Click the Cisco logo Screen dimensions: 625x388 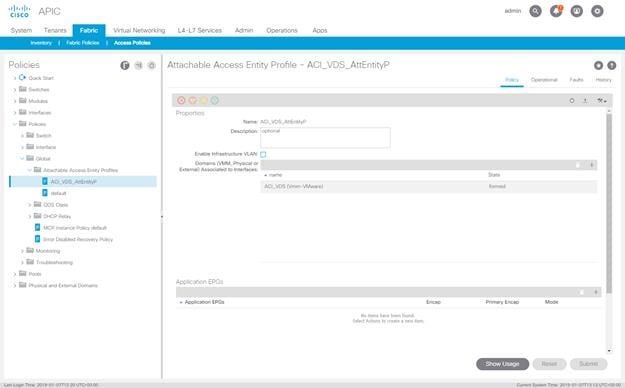coord(19,11)
